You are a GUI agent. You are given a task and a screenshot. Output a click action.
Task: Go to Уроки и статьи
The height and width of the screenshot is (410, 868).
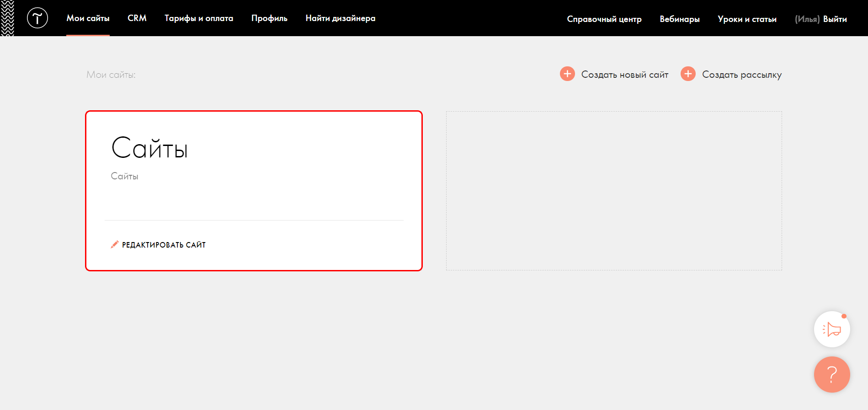click(x=747, y=19)
